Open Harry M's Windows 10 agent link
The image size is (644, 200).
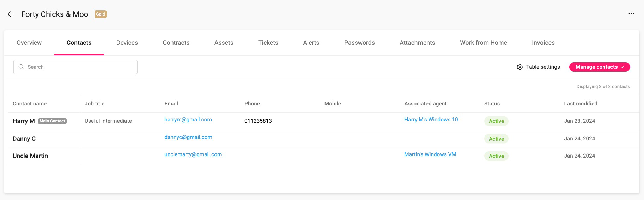(x=431, y=120)
